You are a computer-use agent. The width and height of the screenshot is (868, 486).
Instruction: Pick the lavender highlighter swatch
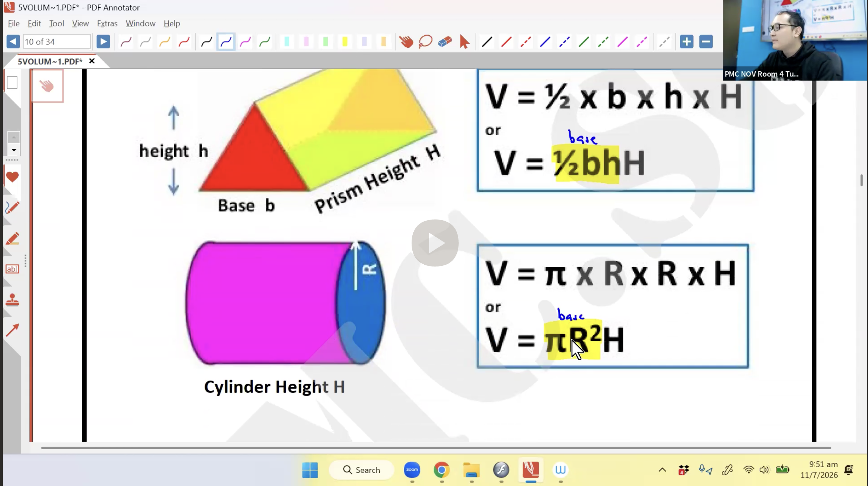[364, 42]
